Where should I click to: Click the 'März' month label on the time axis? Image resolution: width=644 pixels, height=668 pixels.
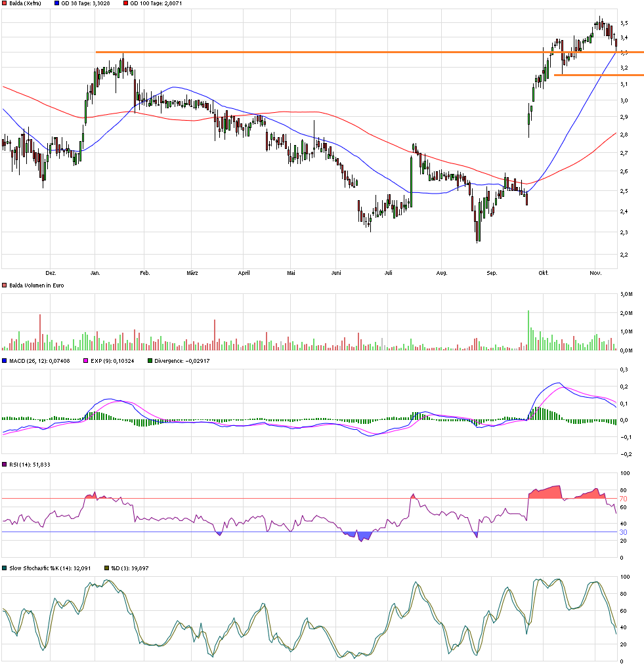pyautogui.click(x=192, y=273)
